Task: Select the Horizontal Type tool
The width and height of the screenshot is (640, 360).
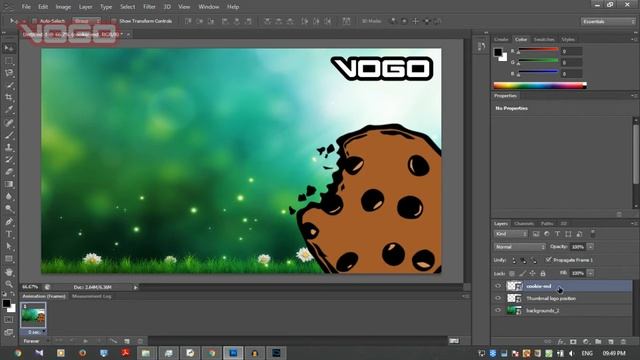Action: coord(9,234)
